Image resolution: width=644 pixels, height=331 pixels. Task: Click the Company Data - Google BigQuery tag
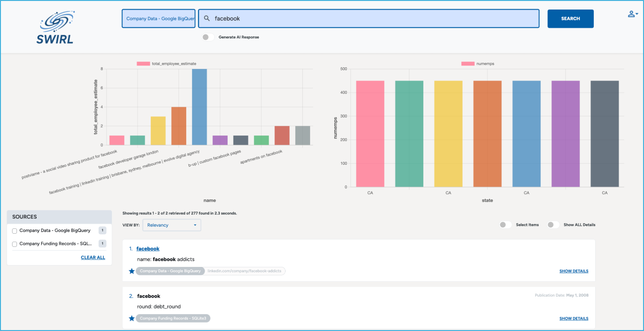click(x=170, y=271)
